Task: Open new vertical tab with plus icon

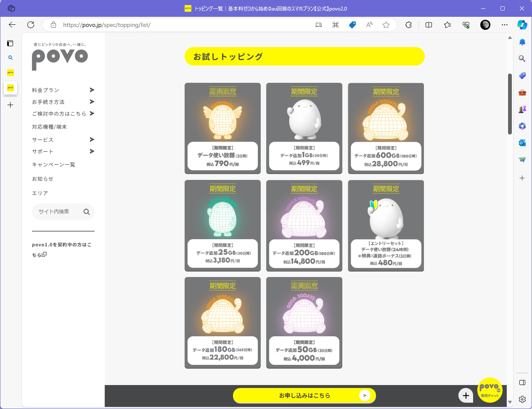Action: (x=11, y=105)
